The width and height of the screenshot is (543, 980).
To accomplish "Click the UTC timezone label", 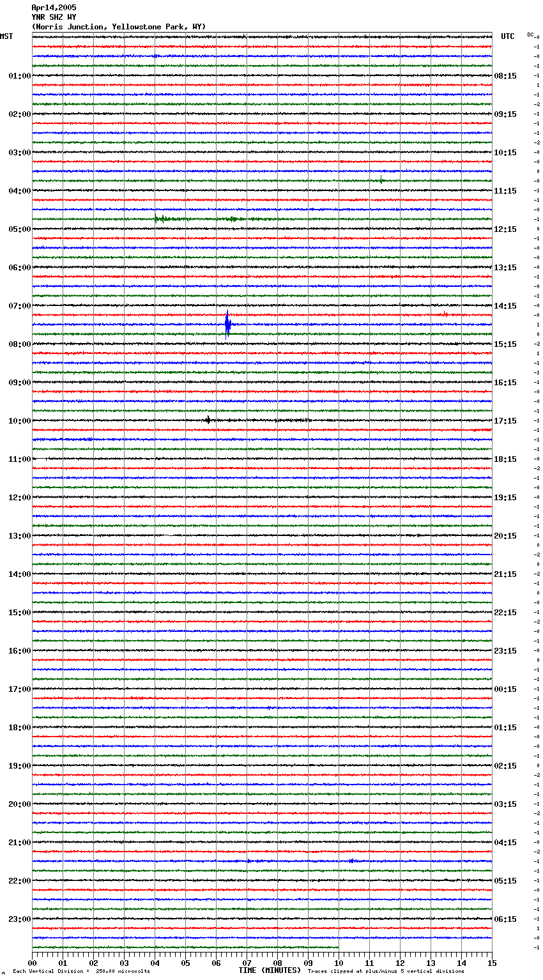I will [x=508, y=36].
